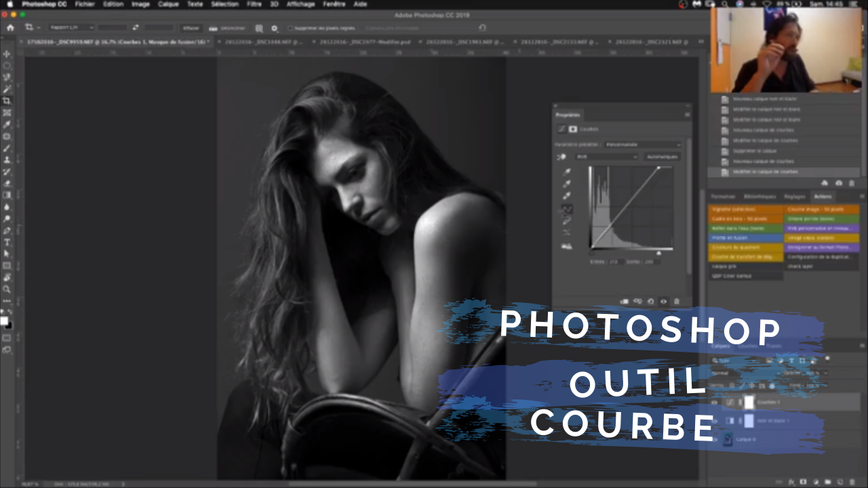Delete current history state

tap(852, 183)
